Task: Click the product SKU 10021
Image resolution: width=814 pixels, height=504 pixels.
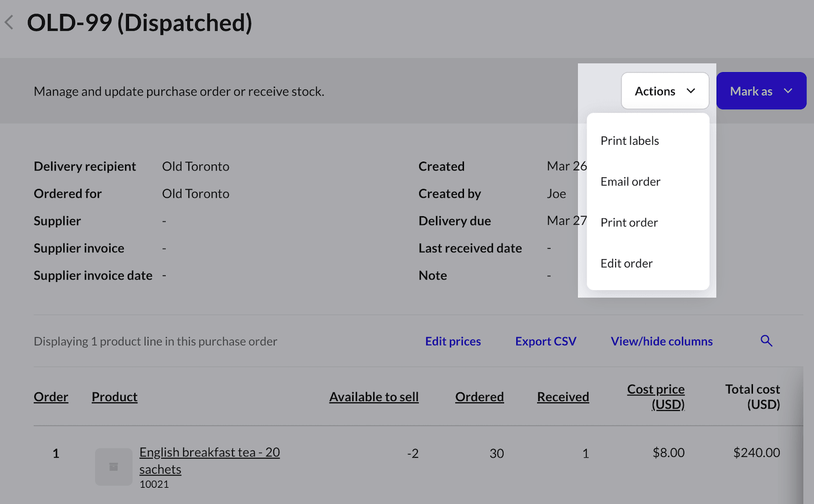Action: [154, 484]
